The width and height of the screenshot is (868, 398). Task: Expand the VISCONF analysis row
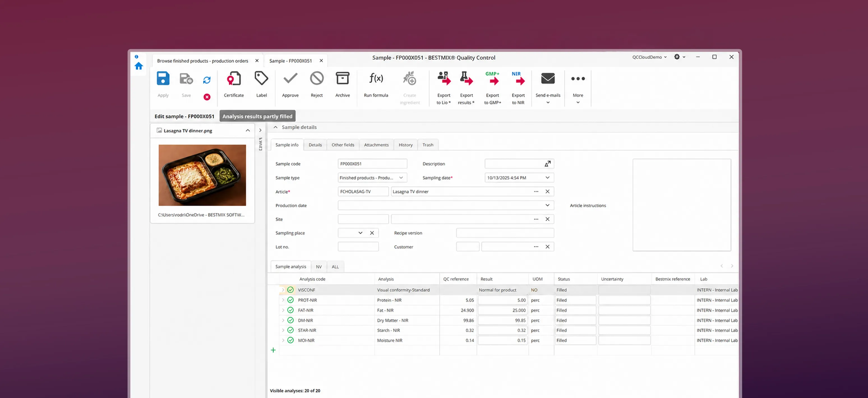tap(283, 290)
